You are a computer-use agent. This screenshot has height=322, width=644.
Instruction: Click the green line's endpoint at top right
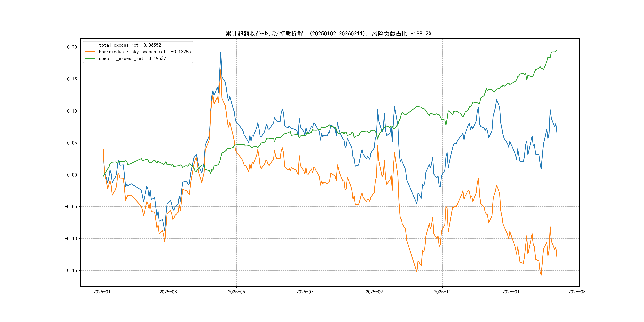coord(557,50)
